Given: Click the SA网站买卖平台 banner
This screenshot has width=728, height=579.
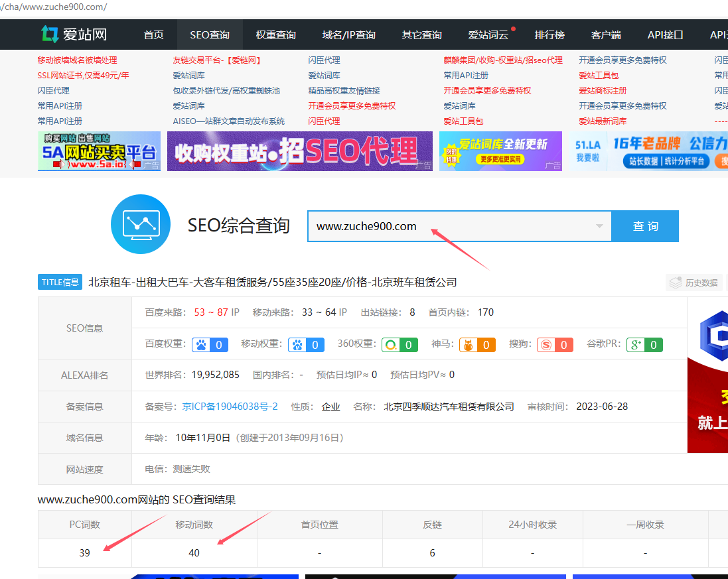Looking at the screenshot, I should [x=99, y=151].
